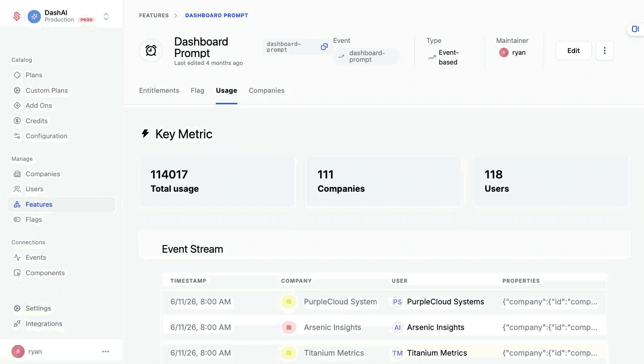Image resolution: width=644 pixels, height=364 pixels.
Task: Click the Components icon
Action: point(17,273)
